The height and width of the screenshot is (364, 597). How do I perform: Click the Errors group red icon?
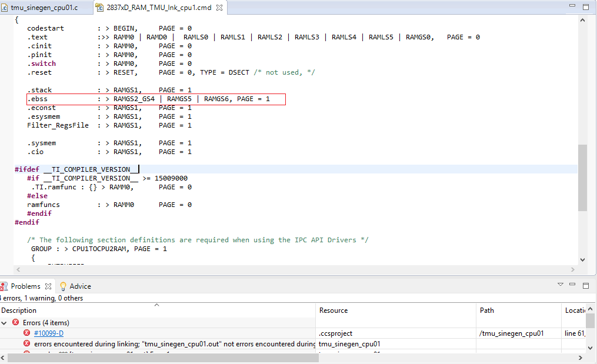point(16,322)
